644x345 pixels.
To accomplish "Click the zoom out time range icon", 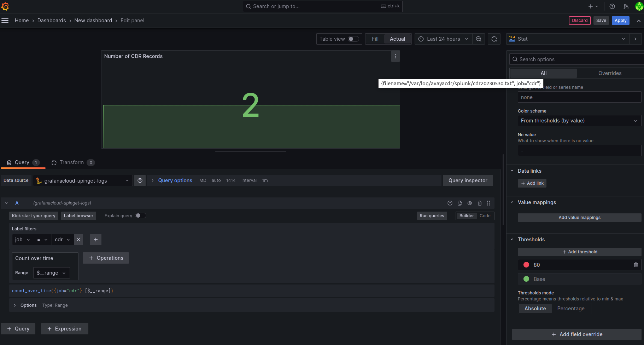I will click(x=478, y=39).
